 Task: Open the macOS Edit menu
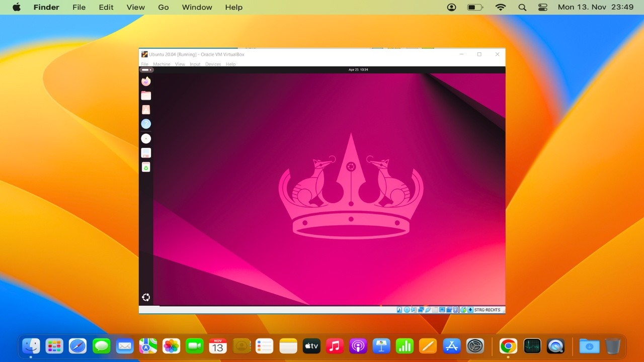(106, 7)
